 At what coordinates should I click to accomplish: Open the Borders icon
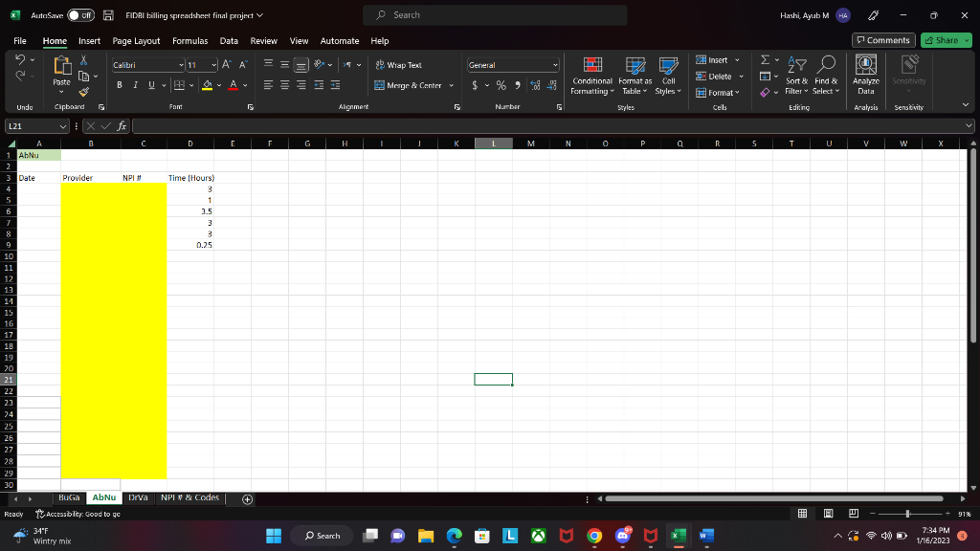coord(179,85)
